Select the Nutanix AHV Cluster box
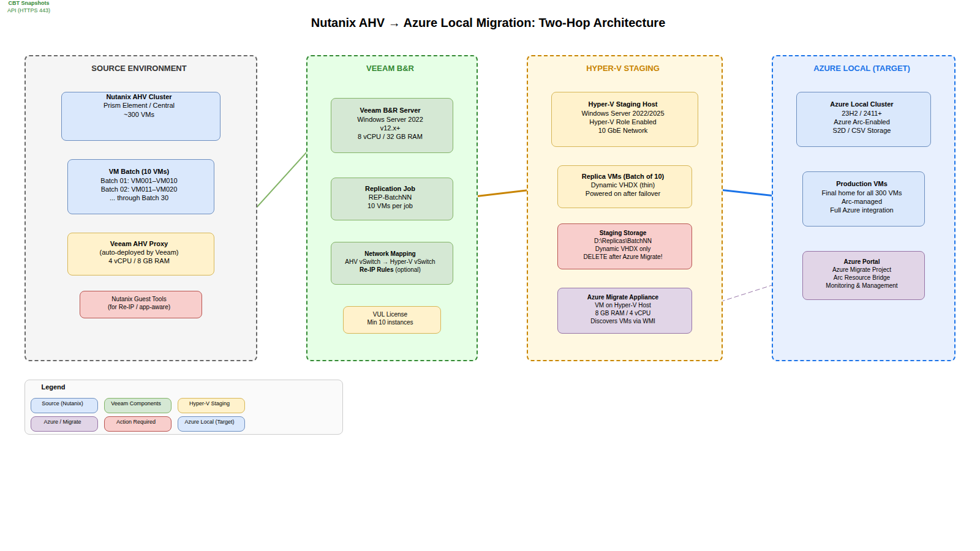The image size is (980, 551). point(141,116)
